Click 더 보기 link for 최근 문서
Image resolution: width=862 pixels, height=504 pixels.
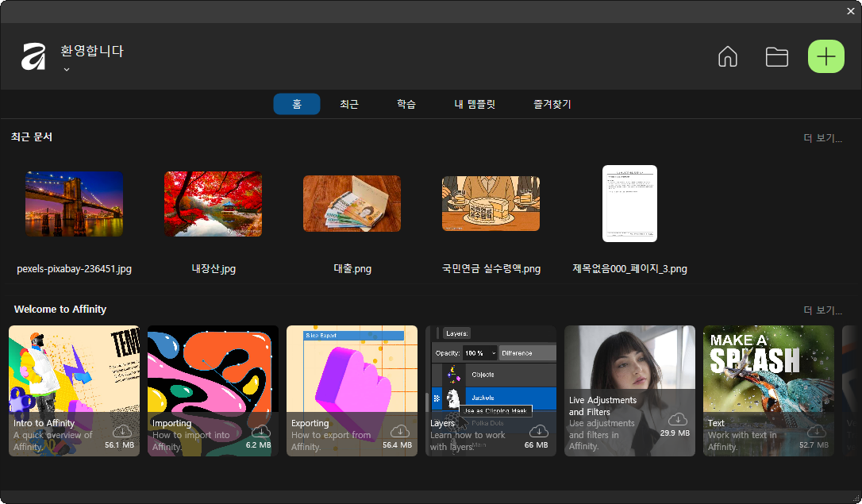click(822, 138)
